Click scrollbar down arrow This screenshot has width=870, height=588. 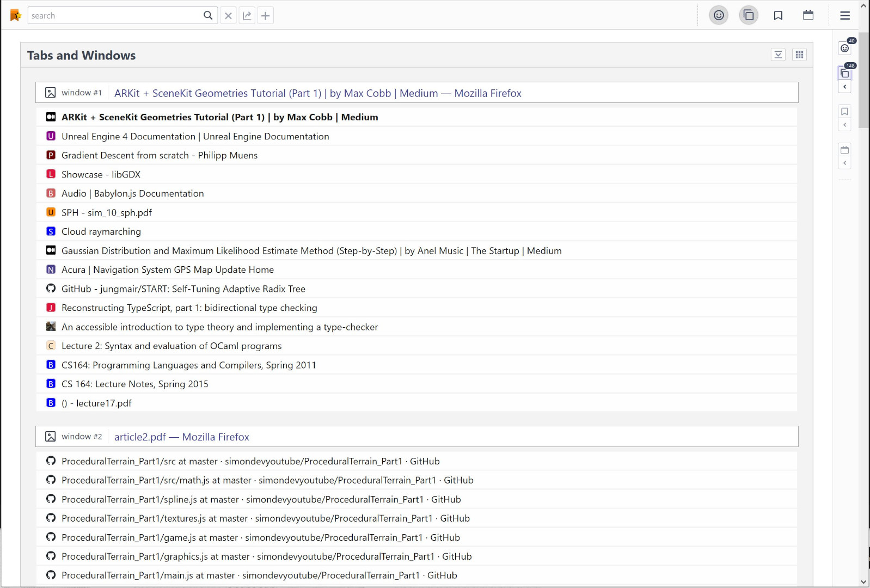[x=863, y=582]
